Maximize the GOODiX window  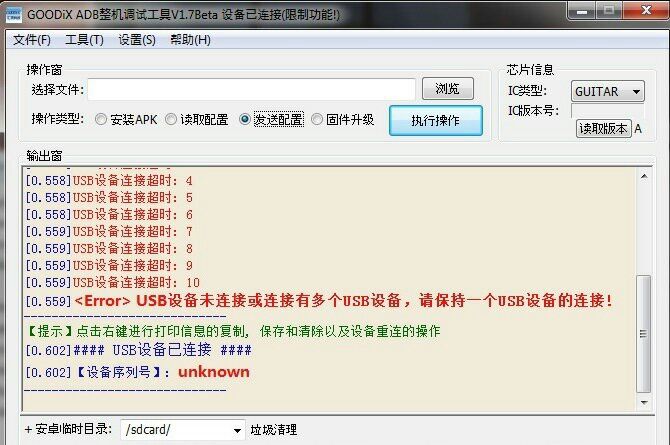[609, 10]
